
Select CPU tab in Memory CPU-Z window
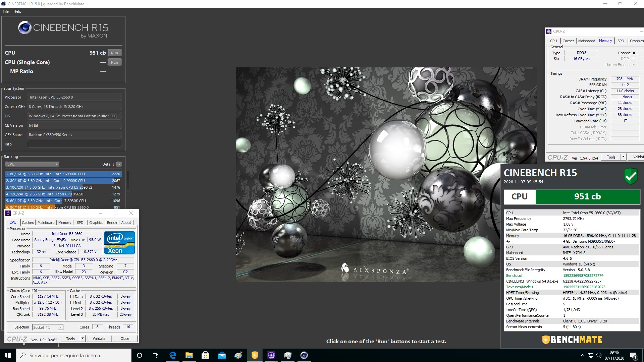point(553,41)
